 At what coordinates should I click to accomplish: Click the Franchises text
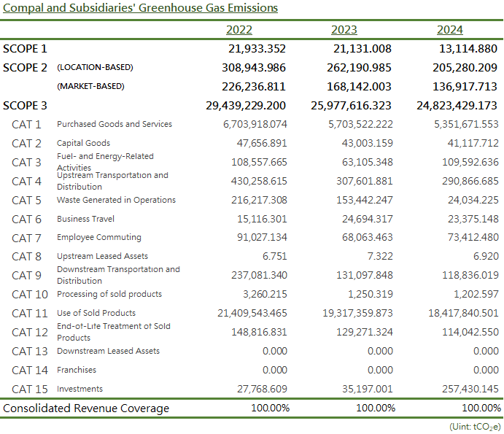(x=77, y=370)
